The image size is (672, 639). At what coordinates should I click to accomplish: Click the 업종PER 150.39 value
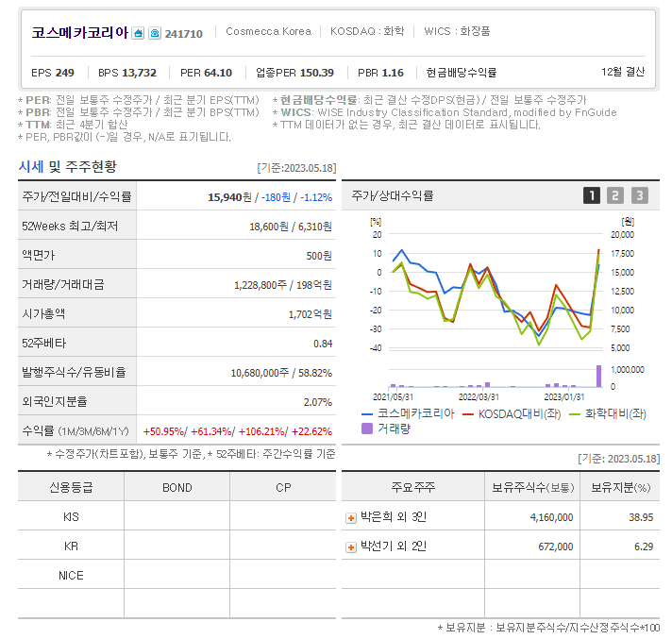pos(294,73)
